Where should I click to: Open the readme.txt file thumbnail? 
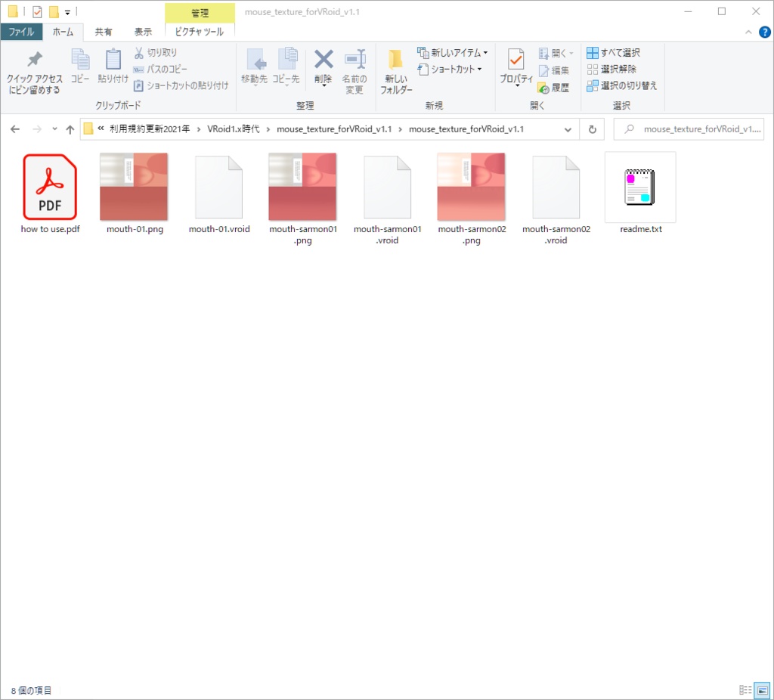(x=639, y=187)
